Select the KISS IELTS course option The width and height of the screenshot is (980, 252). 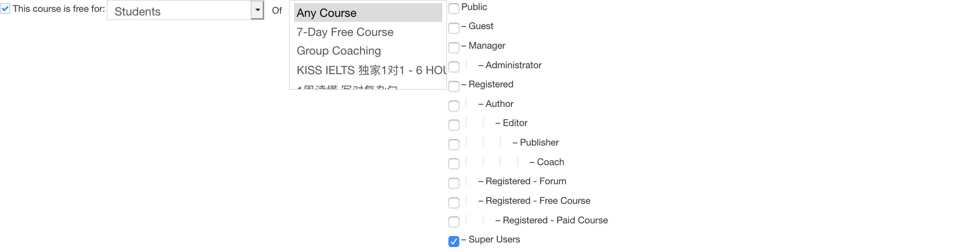coord(368,70)
